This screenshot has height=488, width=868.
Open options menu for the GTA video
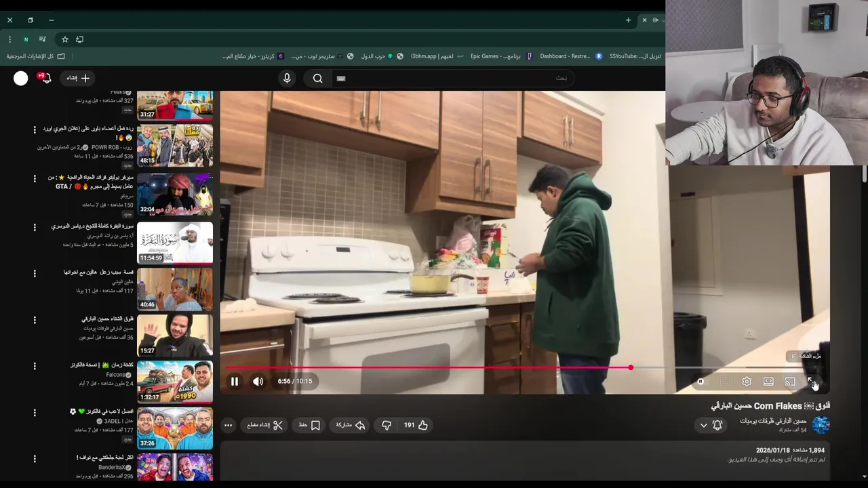click(35, 178)
